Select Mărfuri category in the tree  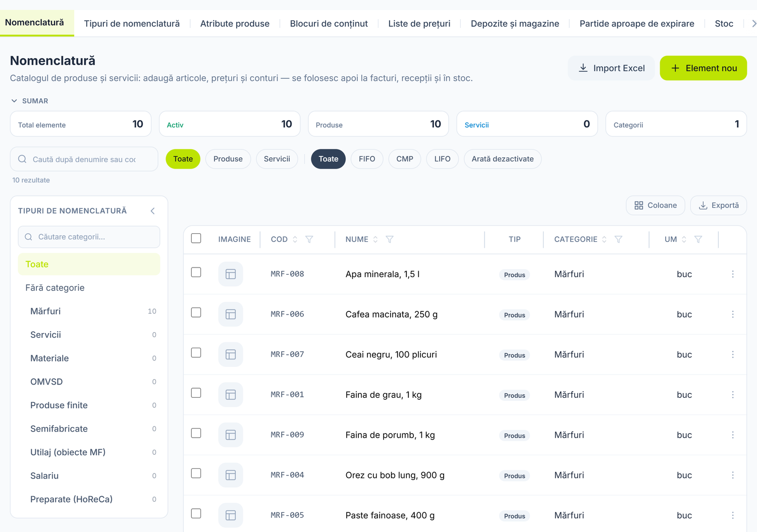89,311
